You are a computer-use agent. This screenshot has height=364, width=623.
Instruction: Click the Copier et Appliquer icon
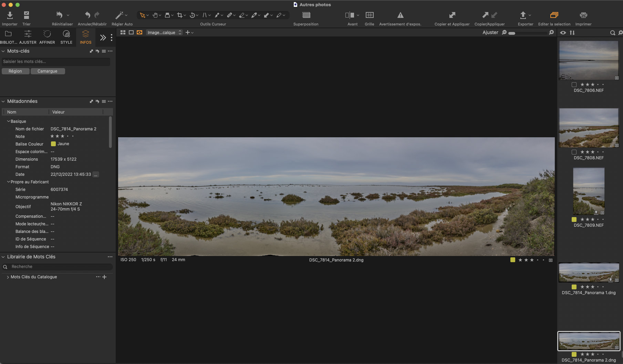pyautogui.click(x=452, y=15)
